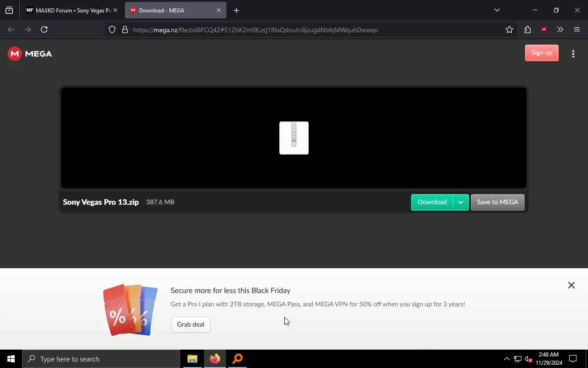The height and width of the screenshot is (368, 588).
Task: Select the Download - MEGA tab
Action: (x=170, y=10)
